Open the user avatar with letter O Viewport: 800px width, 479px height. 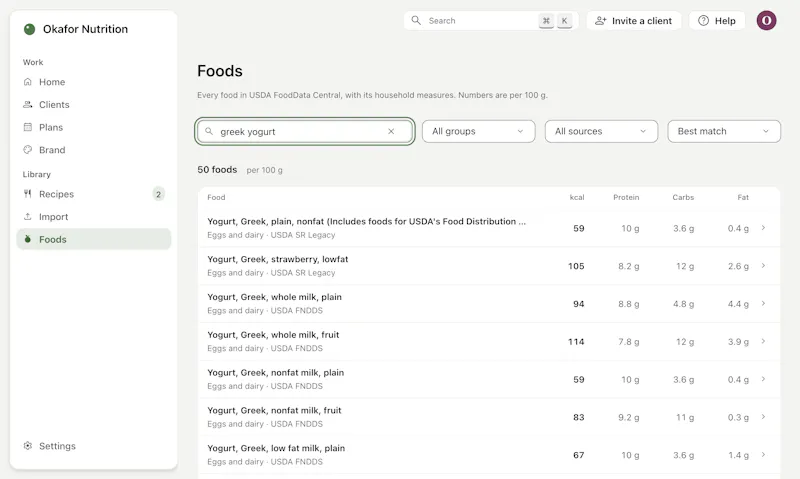click(x=766, y=21)
